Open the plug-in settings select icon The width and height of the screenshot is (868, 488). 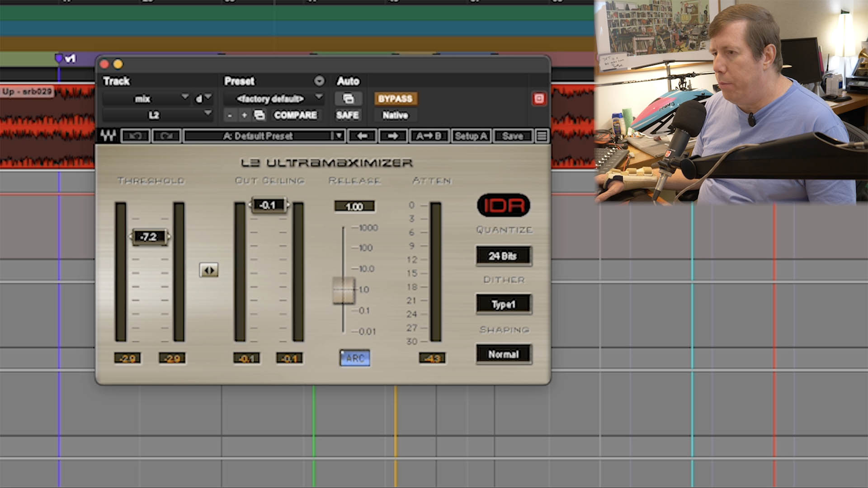[259, 115]
